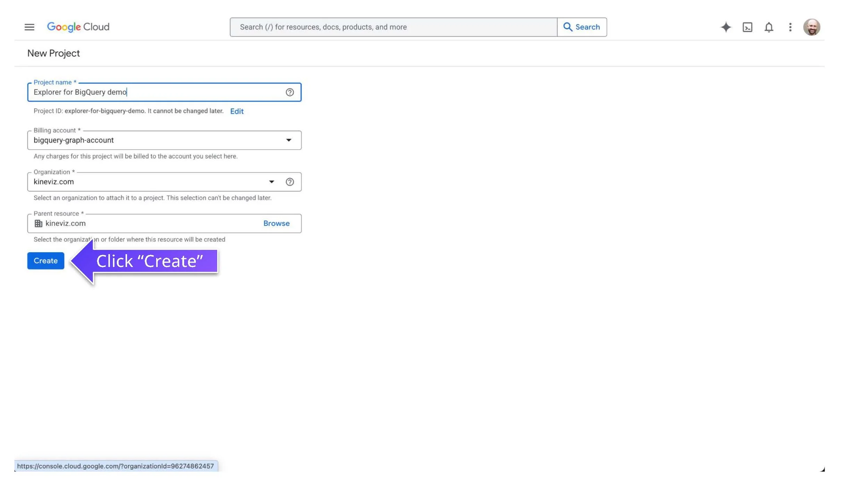
Task: Click Browse to choose a parent resource
Action: [276, 223]
